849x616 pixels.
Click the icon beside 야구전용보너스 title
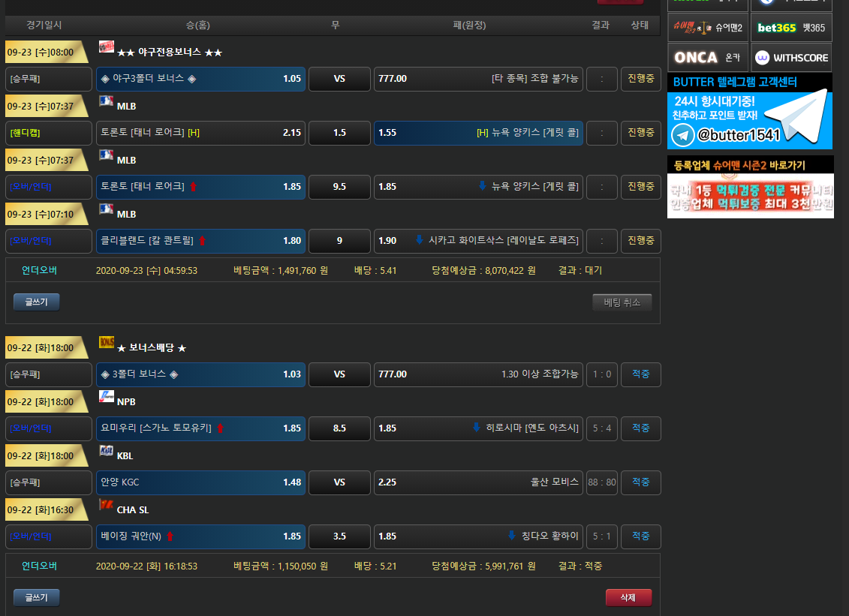pos(106,47)
